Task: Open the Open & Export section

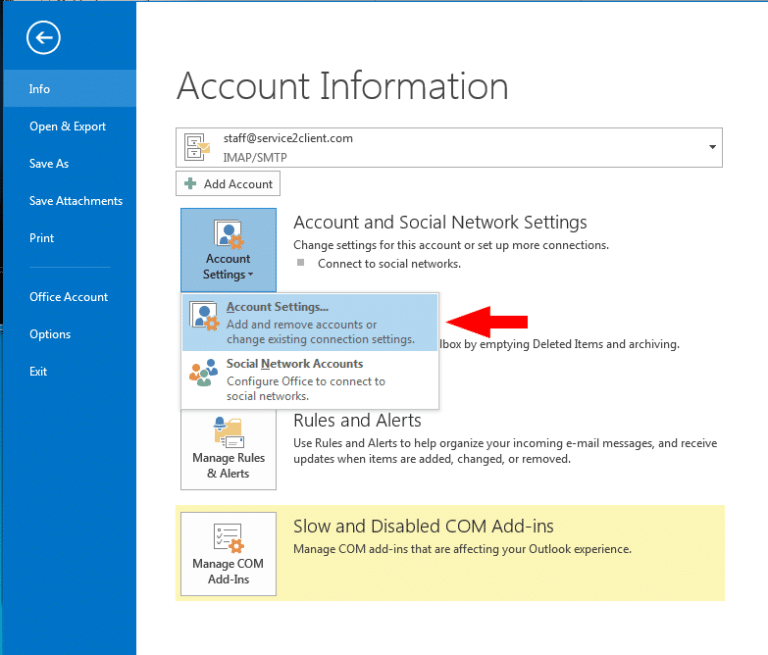Action: tap(68, 126)
